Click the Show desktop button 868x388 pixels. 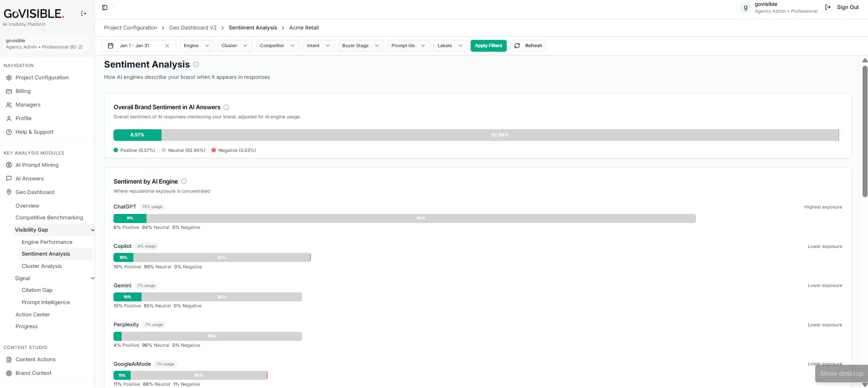(x=842, y=373)
